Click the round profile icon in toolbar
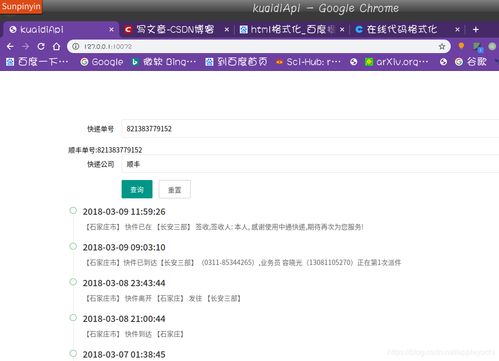This screenshot has height=361, width=499. [492, 46]
